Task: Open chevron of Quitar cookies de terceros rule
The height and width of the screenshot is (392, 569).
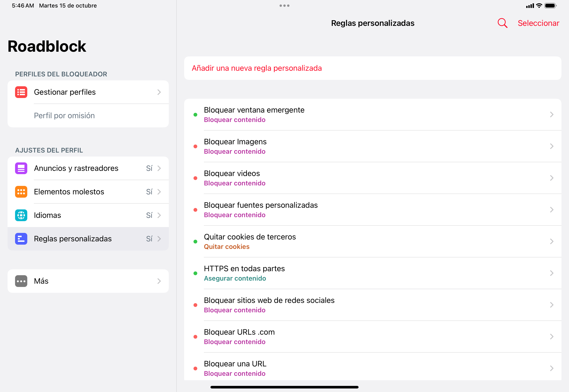Action: (x=552, y=241)
